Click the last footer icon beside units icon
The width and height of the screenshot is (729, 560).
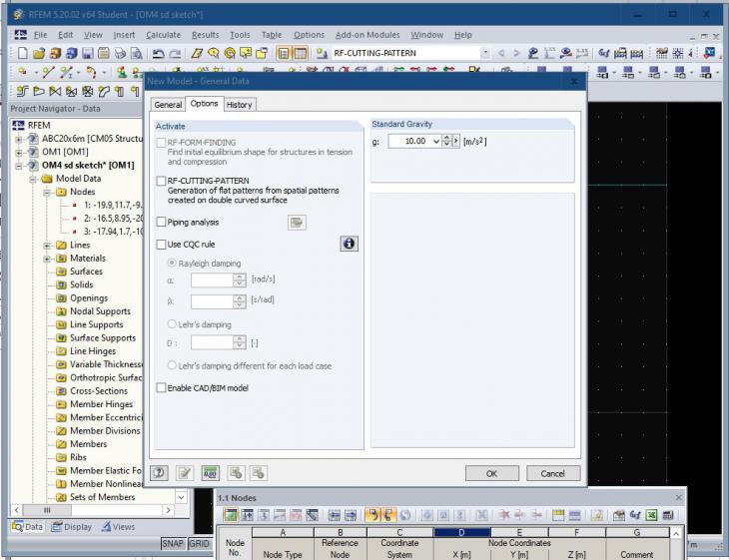(x=259, y=473)
